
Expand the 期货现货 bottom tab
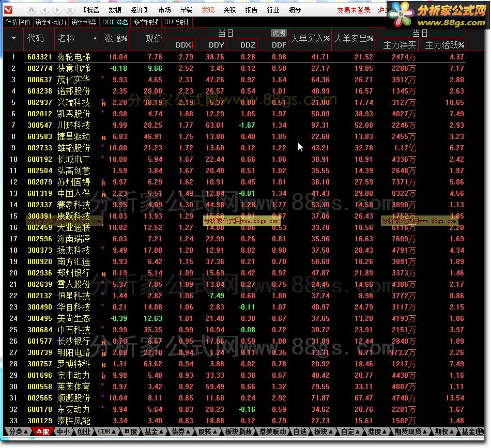(x=411, y=431)
